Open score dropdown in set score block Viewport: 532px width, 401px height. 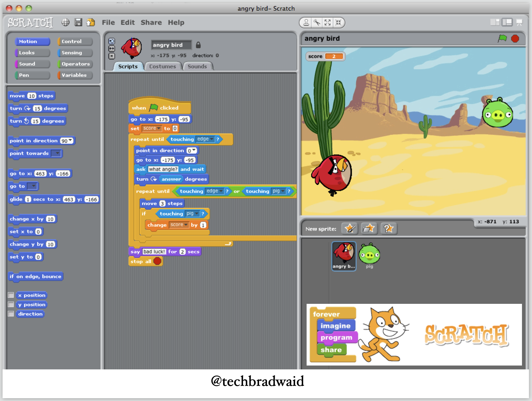tap(152, 128)
